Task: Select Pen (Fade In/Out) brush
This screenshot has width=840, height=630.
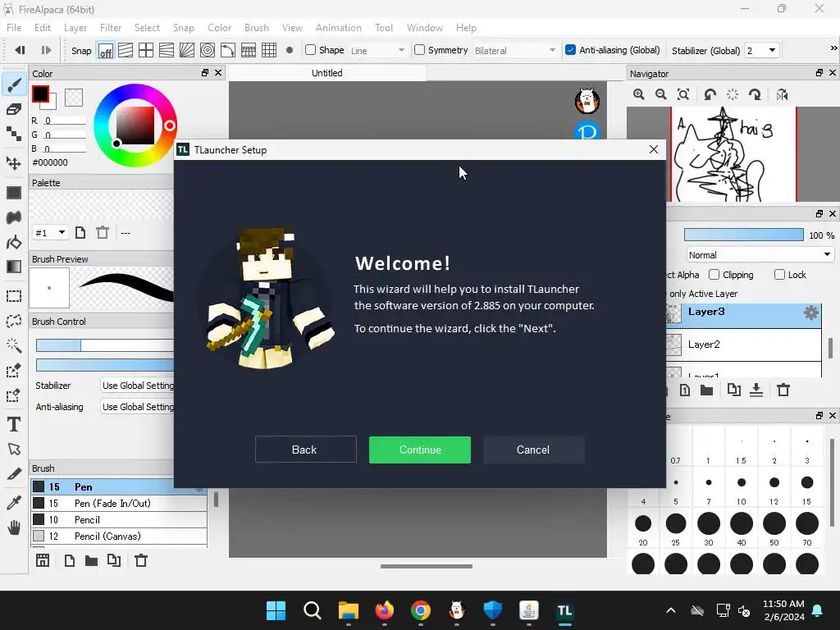Action: 119,503
